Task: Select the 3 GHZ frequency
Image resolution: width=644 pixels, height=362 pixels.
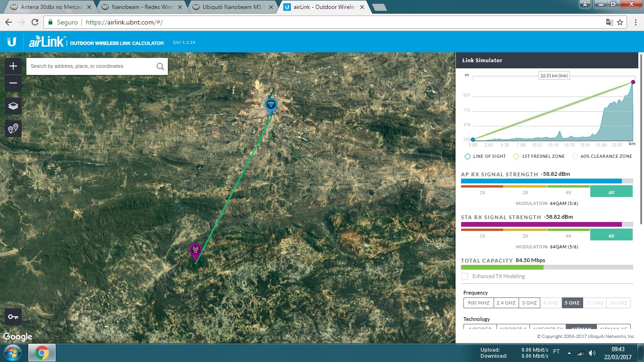Action: coord(529,303)
